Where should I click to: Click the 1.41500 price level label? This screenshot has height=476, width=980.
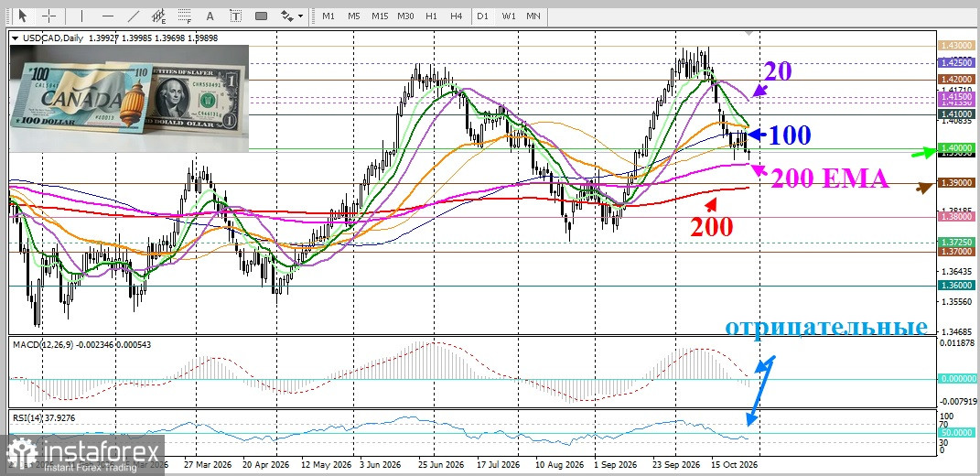point(956,97)
